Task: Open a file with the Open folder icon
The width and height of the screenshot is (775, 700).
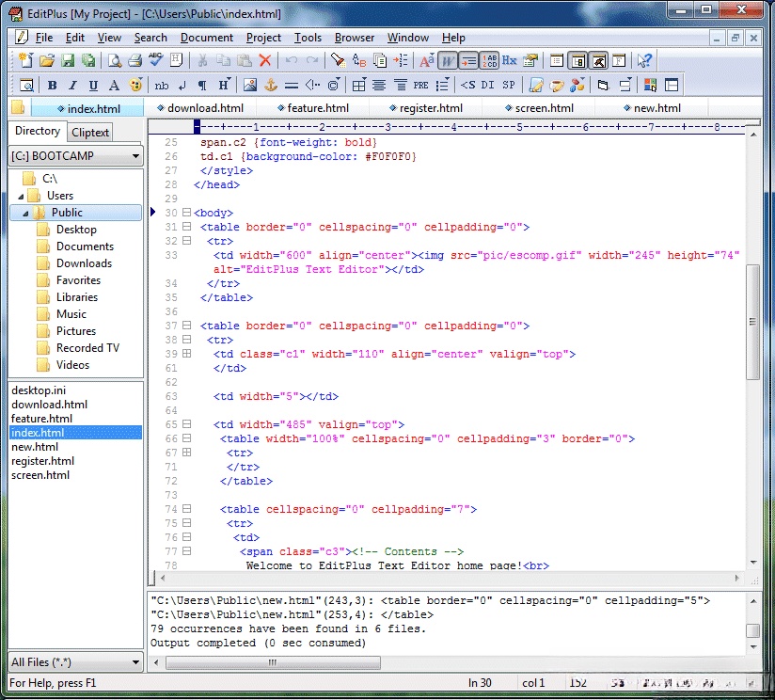Action: click(46, 60)
